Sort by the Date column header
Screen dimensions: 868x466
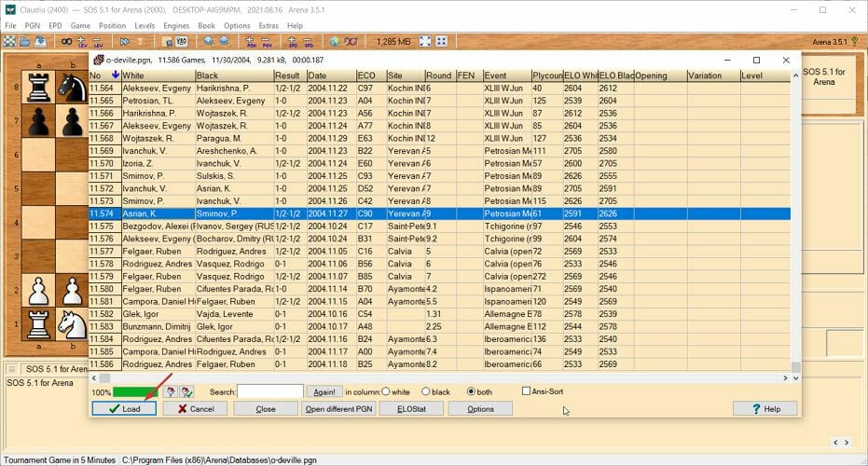332,75
